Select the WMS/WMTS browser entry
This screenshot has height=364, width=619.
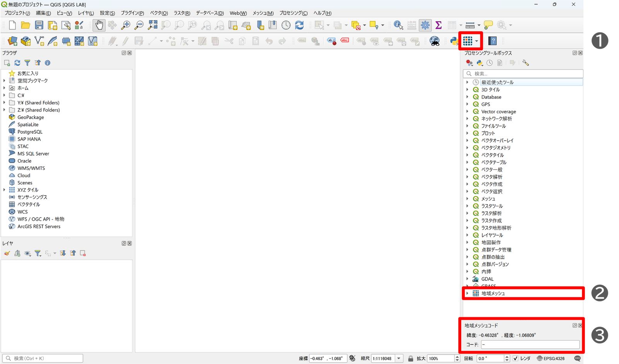coord(31,168)
